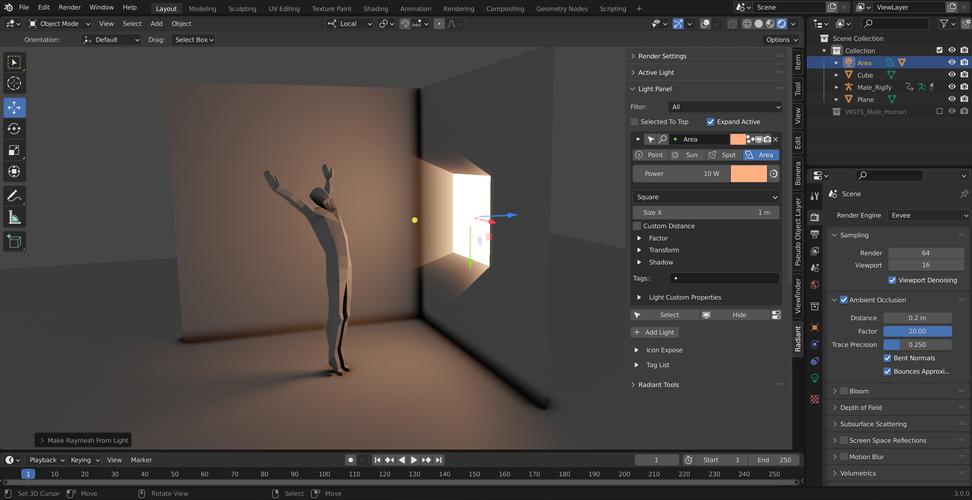972x500 pixels.
Task: Click the Select button in Light Panel
Action: pos(663,315)
